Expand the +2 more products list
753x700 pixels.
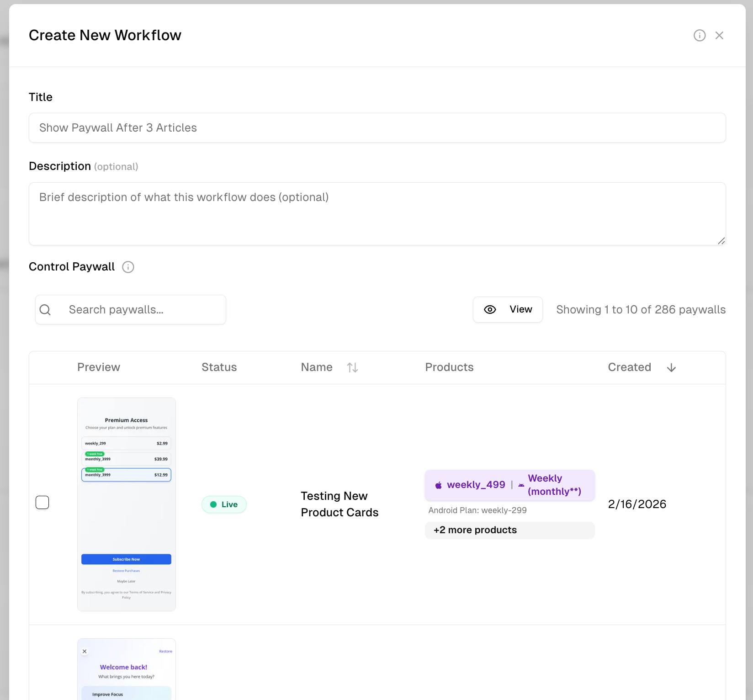(x=510, y=530)
